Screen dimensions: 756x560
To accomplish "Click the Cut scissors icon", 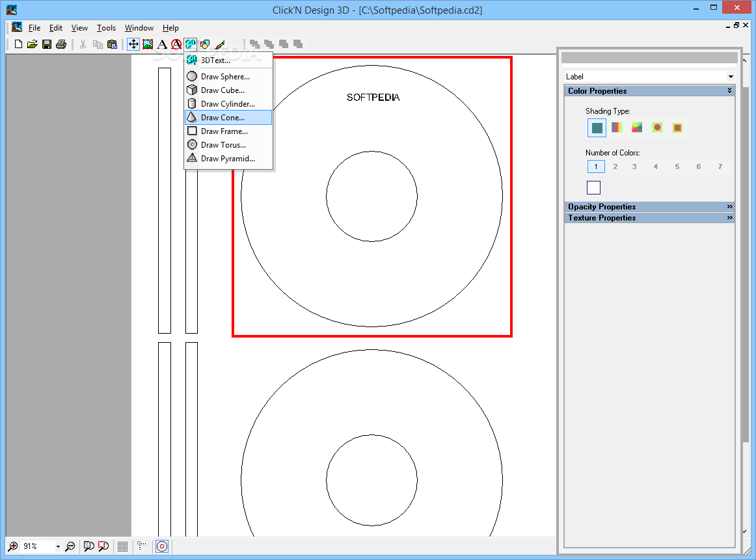I will (83, 44).
